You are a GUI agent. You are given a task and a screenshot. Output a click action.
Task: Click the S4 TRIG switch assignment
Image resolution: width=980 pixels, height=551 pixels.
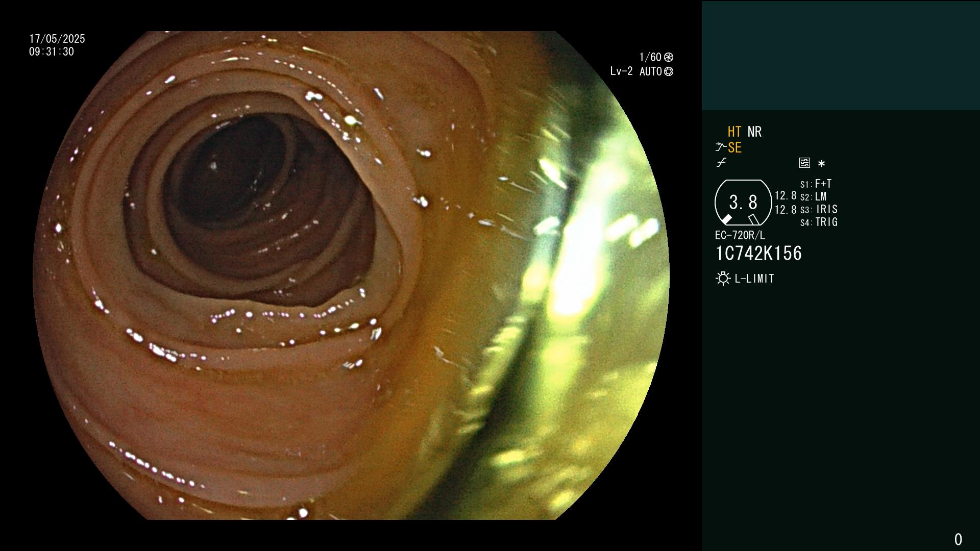click(x=819, y=222)
